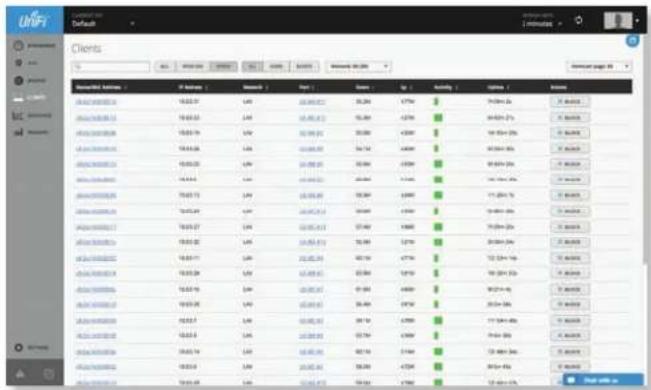The image size is (651, 390).
Task: Filter clients by Wireless
Action: (193, 66)
